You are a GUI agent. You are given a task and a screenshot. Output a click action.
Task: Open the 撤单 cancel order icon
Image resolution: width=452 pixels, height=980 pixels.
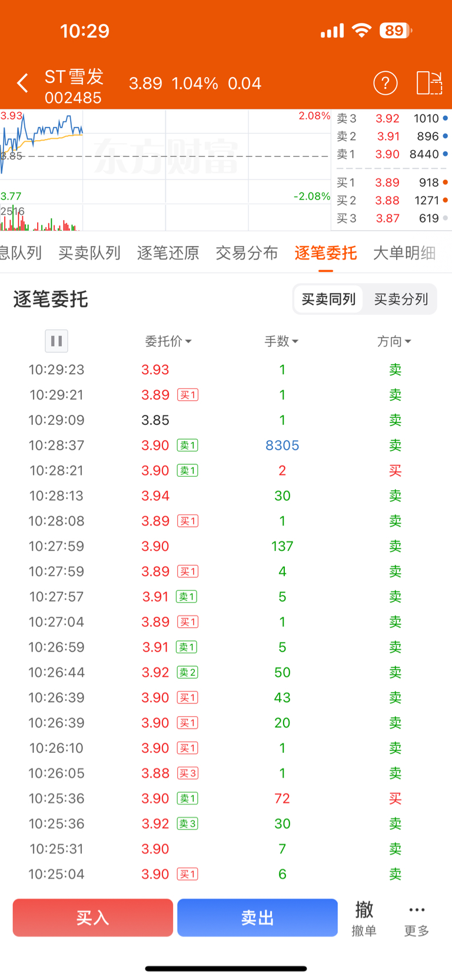pyautogui.click(x=364, y=918)
